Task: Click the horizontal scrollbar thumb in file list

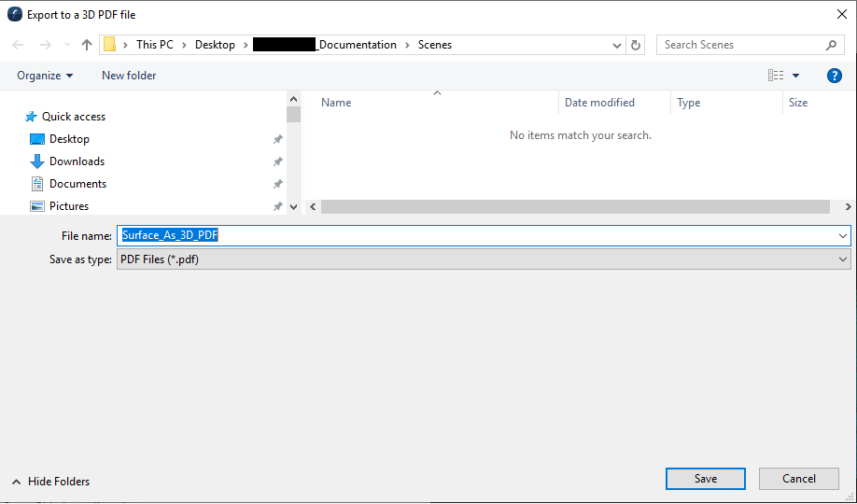Action: (575, 206)
